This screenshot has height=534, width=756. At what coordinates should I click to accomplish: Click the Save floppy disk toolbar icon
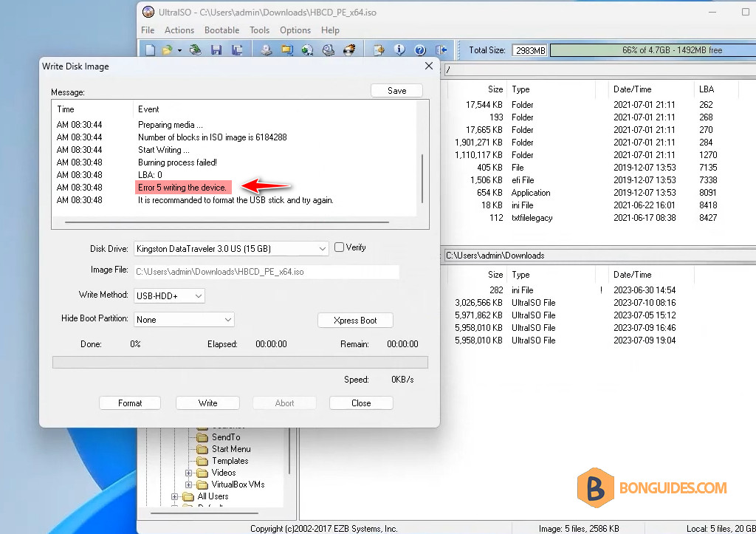(216, 49)
